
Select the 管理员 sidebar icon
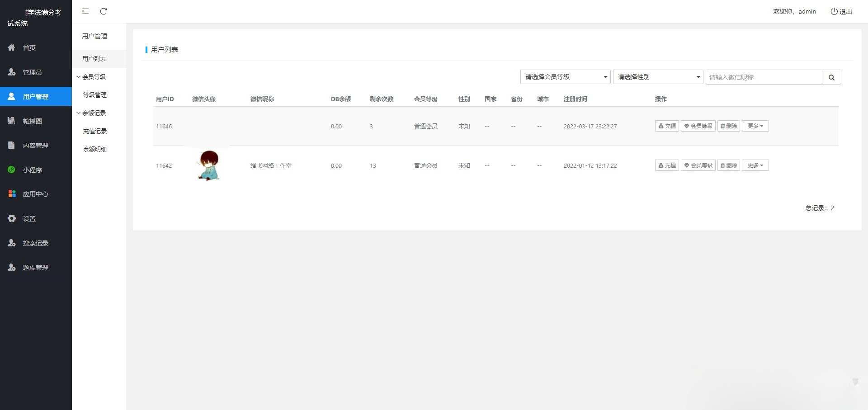click(11, 72)
